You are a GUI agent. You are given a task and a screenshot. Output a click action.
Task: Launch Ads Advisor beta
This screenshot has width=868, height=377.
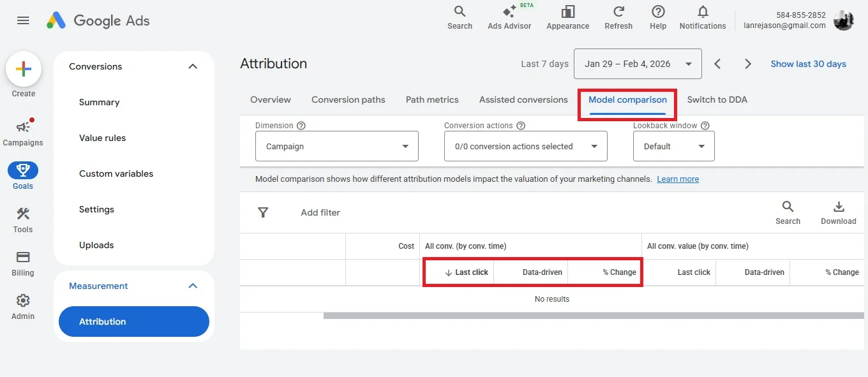(x=509, y=16)
